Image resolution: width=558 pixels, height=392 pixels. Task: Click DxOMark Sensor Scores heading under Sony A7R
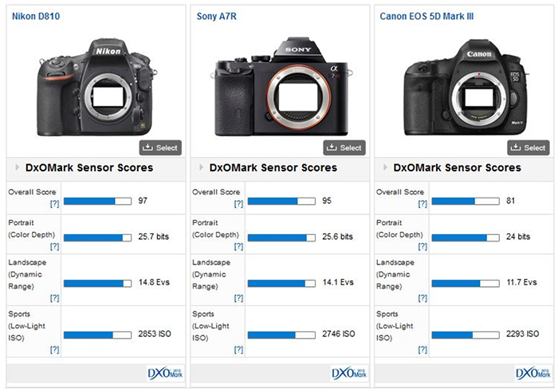click(273, 167)
